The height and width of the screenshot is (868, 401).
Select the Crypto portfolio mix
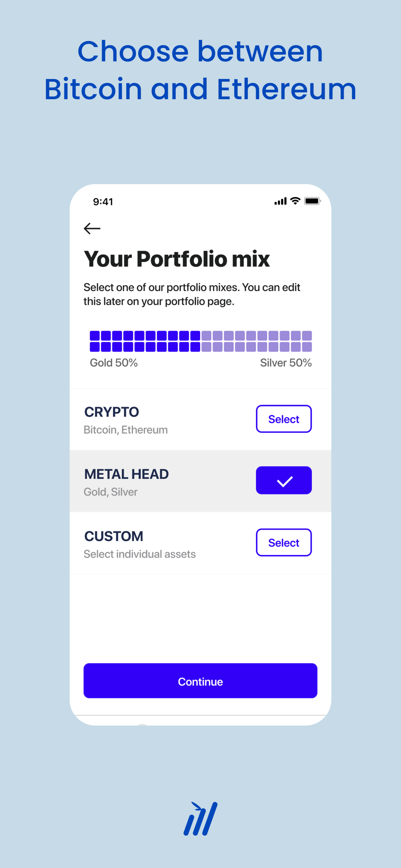284,419
